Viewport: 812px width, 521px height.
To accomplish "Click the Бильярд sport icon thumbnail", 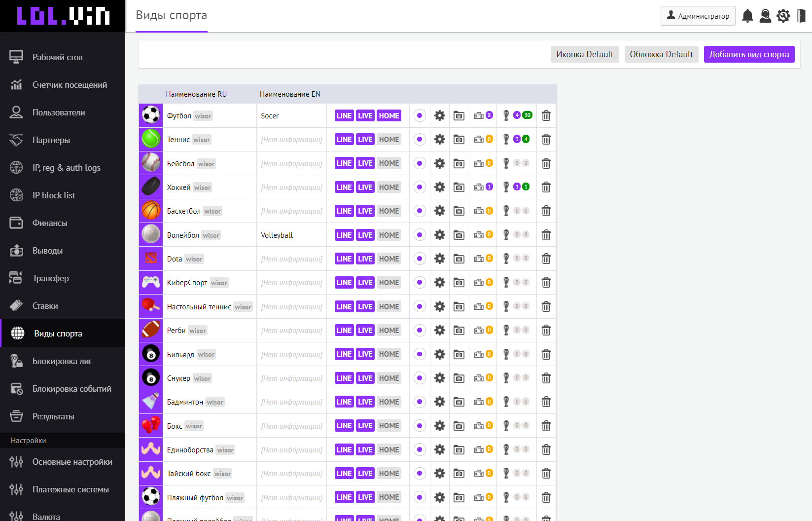I will [x=151, y=354].
